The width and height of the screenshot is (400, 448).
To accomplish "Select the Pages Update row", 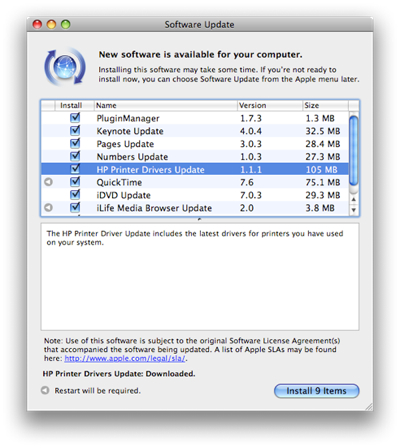I will [x=195, y=144].
